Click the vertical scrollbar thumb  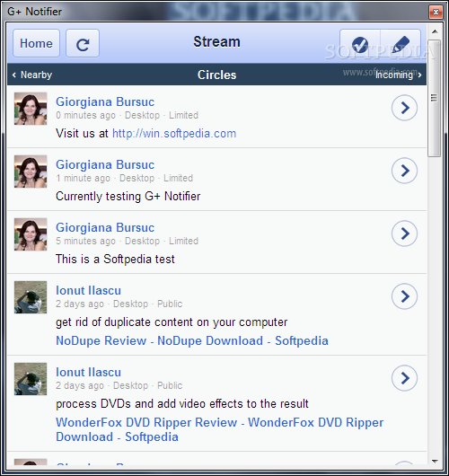pos(435,98)
